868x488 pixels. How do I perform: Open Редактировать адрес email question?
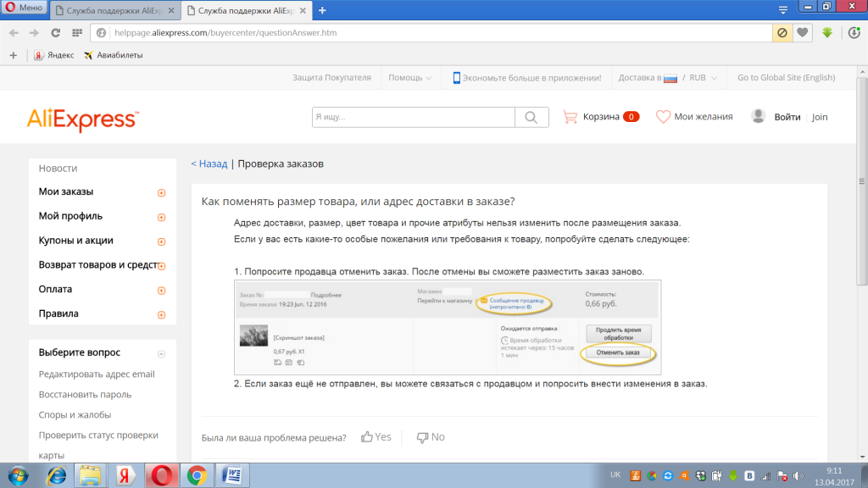(97, 374)
